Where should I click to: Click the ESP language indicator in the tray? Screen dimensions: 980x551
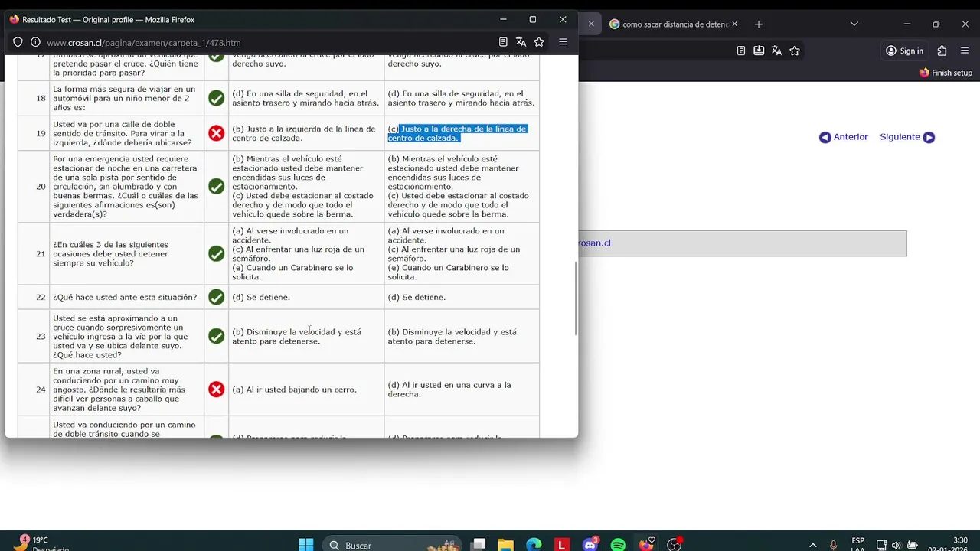click(x=858, y=544)
